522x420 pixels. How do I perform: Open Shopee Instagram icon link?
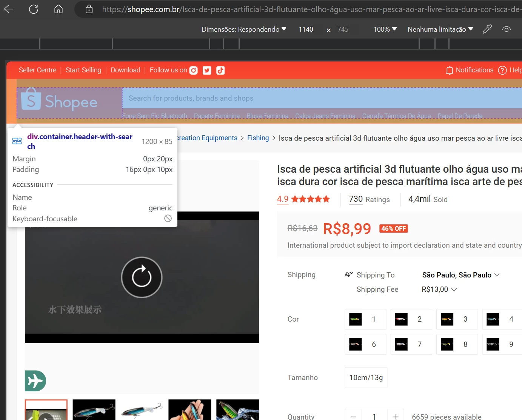193,71
